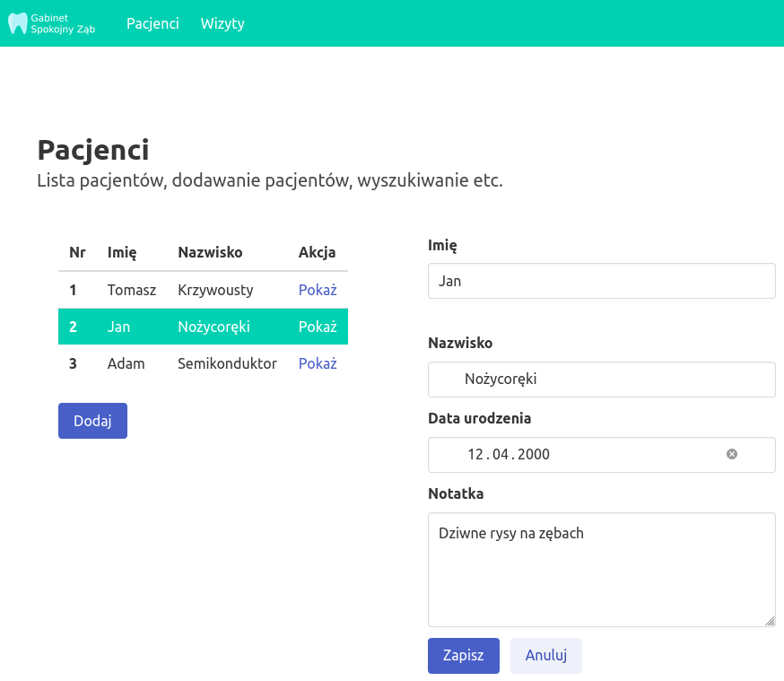Go to the Wizyty navigation item
Viewport: 784px width, 681px height.
[x=222, y=23]
